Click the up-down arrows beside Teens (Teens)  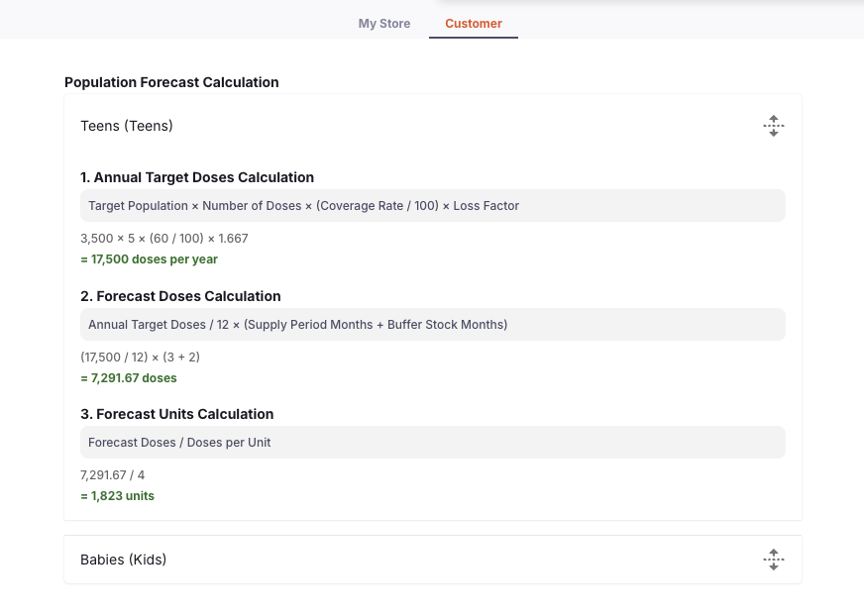point(773,126)
